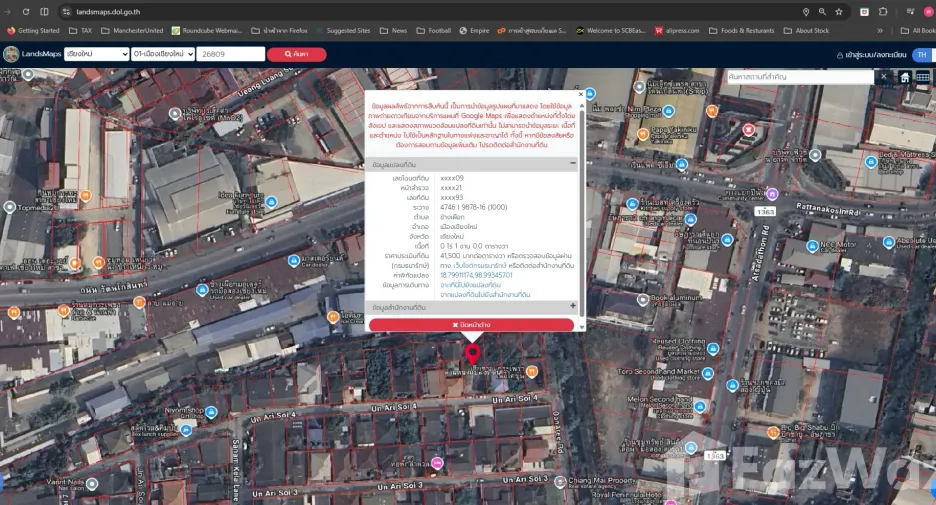Click the Toro Secondhand Market marker

[x=708, y=373]
